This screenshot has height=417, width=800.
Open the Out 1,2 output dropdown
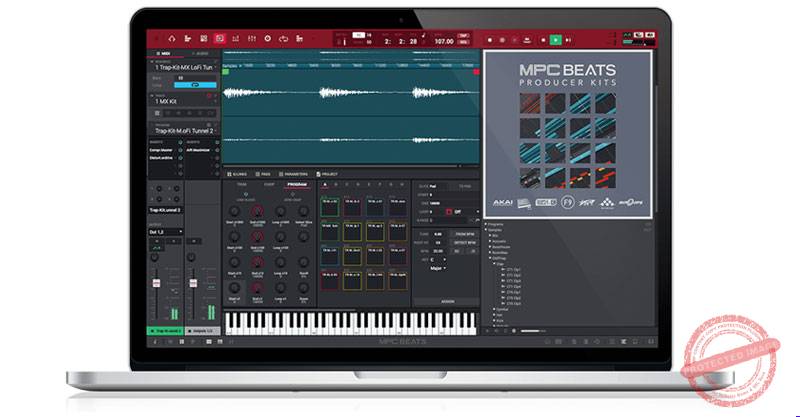pos(165,232)
